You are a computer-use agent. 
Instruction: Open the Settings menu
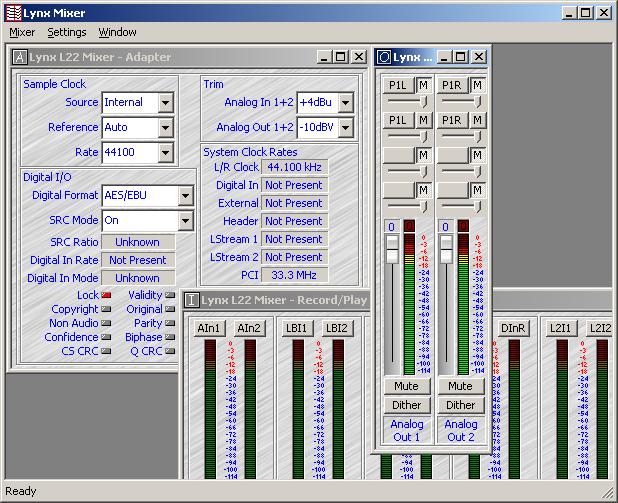coord(67,32)
